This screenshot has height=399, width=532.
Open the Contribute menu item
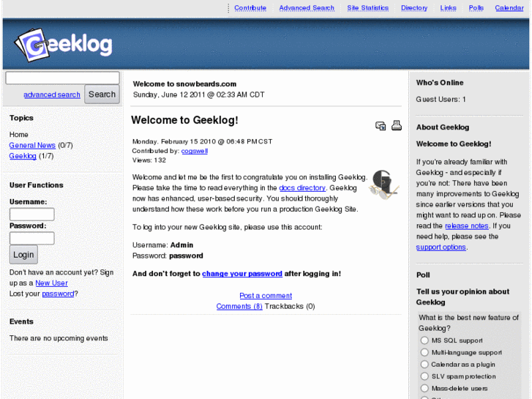(250, 8)
